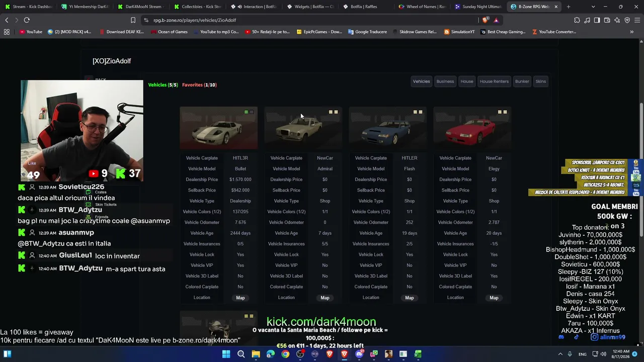Switch to Stream - Kick Dashboard tab

pos(28,7)
